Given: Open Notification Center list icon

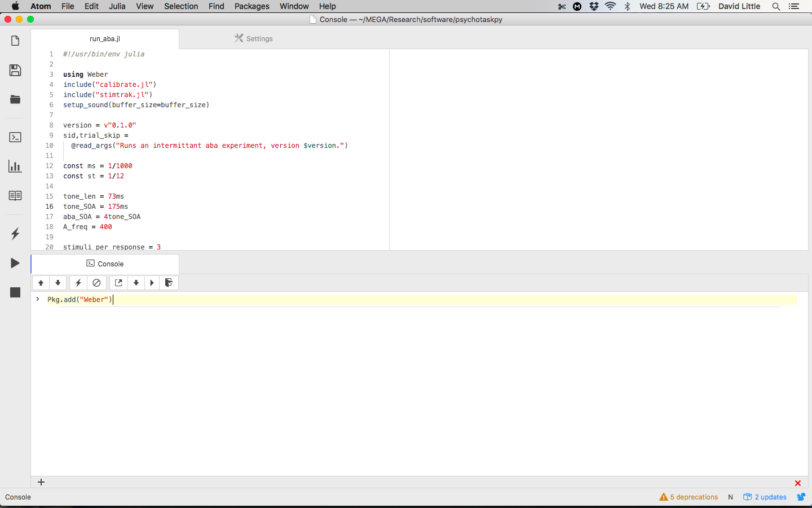Looking at the screenshot, I should 794,6.
